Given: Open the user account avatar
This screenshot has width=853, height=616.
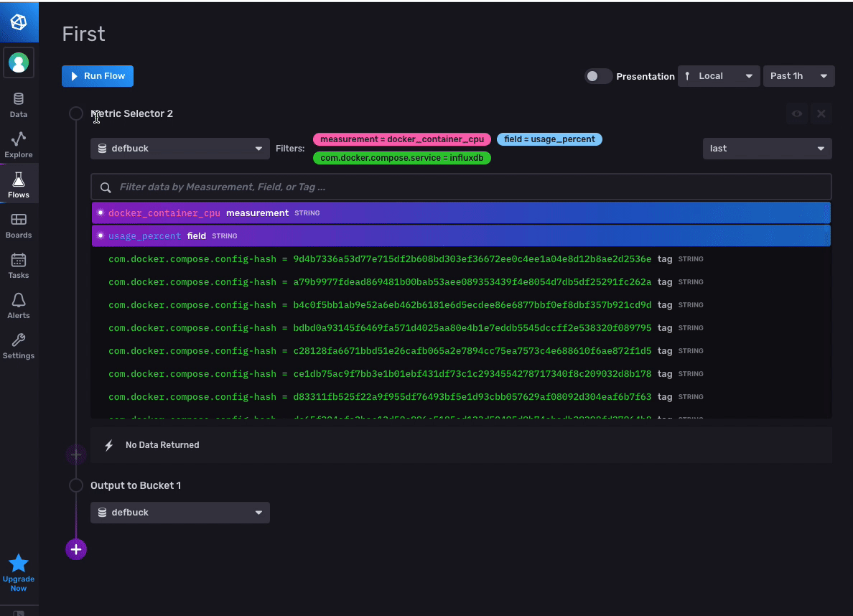Looking at the screenshot, I should coord(19,62).
